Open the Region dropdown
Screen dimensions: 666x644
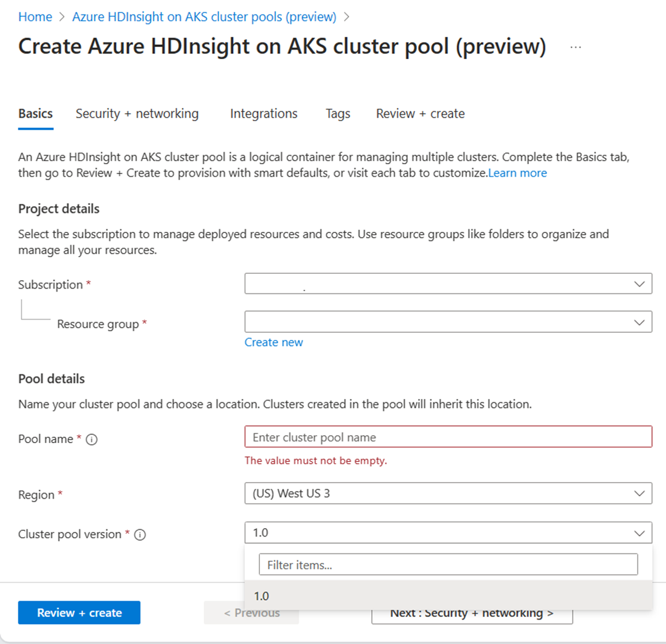[448, 494]
